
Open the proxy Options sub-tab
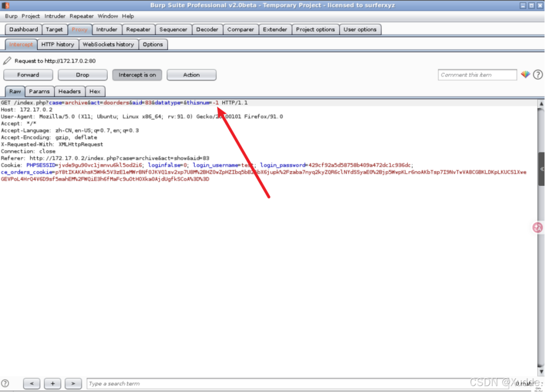pyautogui.click(x=153, y=44)
